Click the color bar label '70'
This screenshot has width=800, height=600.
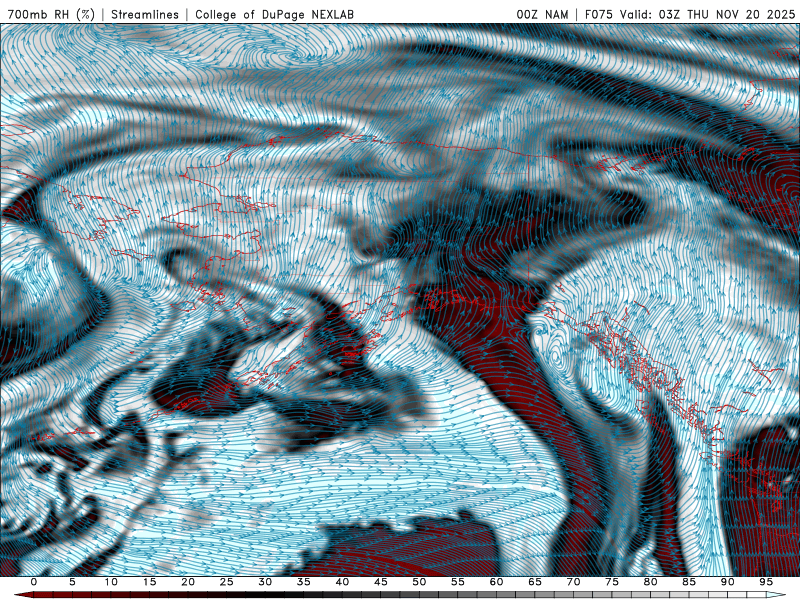click(573, 582)
